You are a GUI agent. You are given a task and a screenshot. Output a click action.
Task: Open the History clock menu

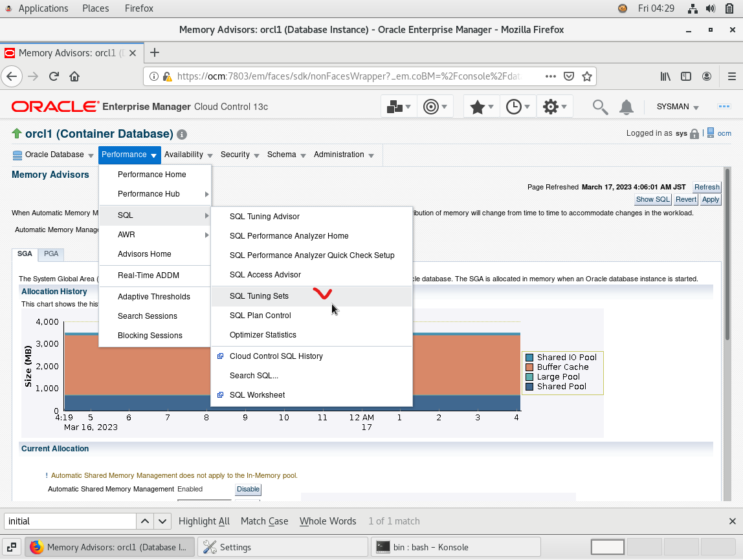pyautogui.click(x=518, y=107)
